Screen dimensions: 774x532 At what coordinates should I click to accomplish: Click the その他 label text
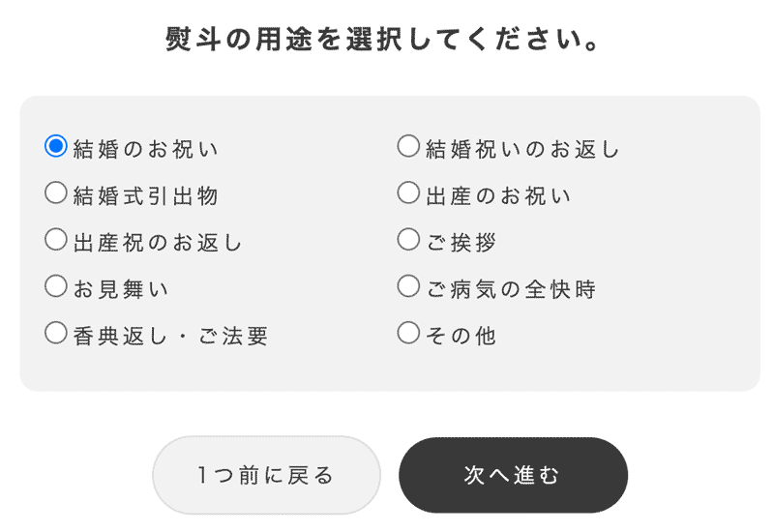click(x=461, y=337)
